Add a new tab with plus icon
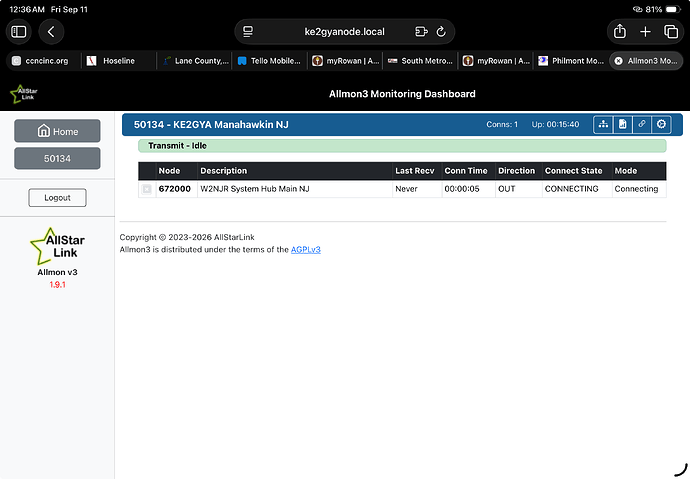The width and height of the screenshot is (690, 479). pyautogui.click(x=645, y=32)
